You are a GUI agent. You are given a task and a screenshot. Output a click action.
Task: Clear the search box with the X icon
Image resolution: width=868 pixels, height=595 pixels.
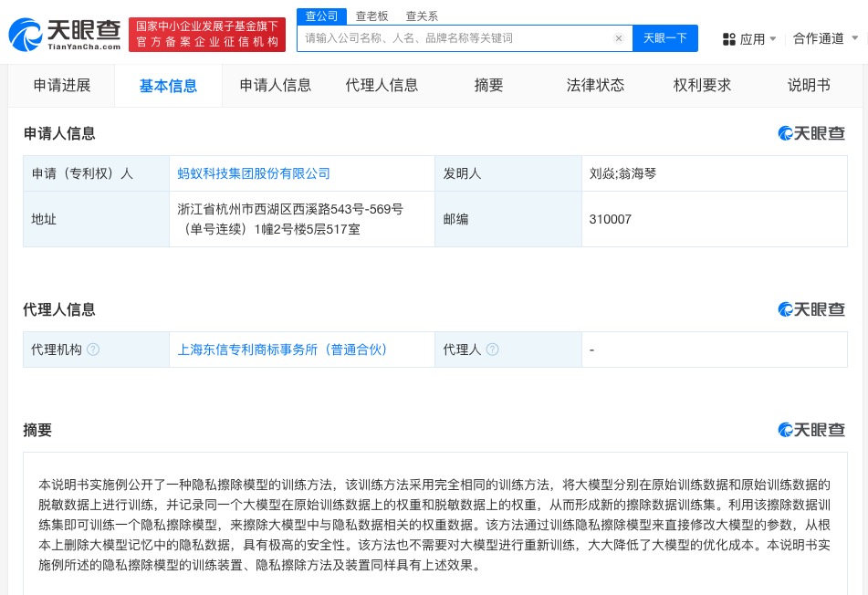coord(619,38)
